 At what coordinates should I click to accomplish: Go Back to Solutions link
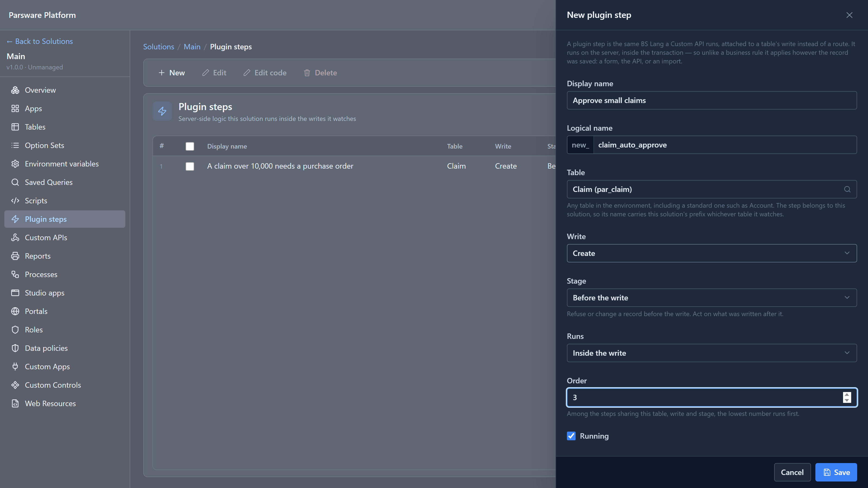click(40, 41)
